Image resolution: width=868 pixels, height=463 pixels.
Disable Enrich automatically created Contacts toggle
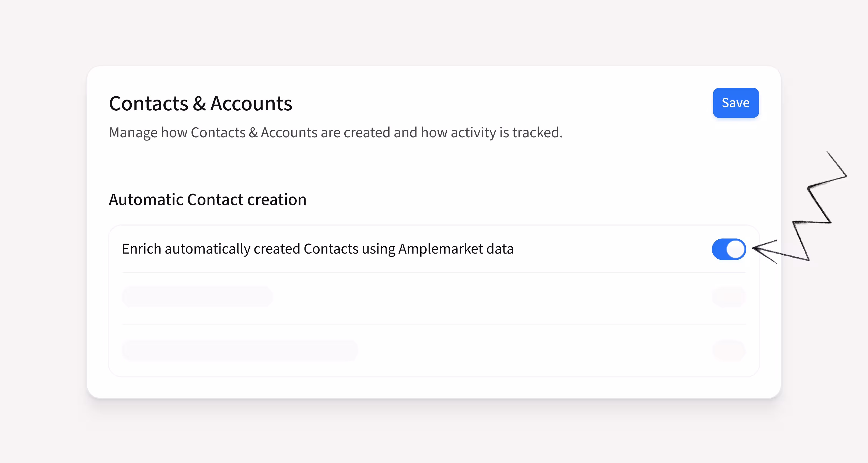[x=729, y=249]
